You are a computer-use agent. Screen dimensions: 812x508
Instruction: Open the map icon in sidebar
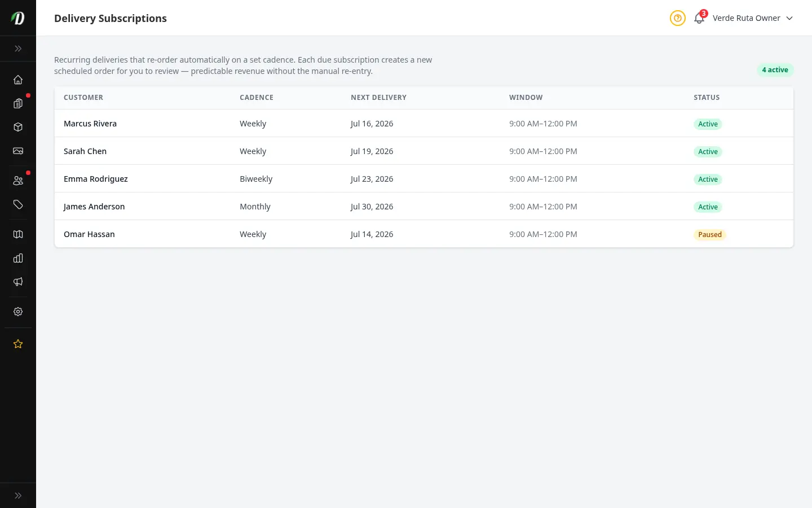coord(18,234)
